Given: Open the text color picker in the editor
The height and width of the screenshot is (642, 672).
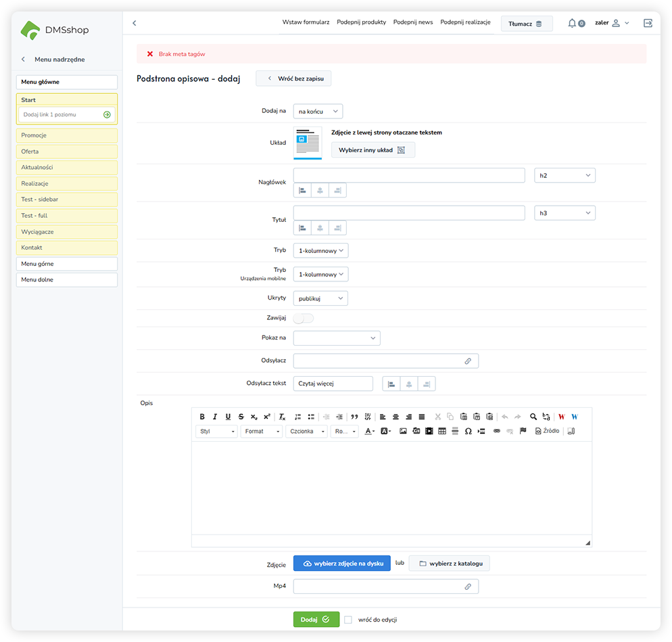Looking at the screenshot, I should [370, 431].
